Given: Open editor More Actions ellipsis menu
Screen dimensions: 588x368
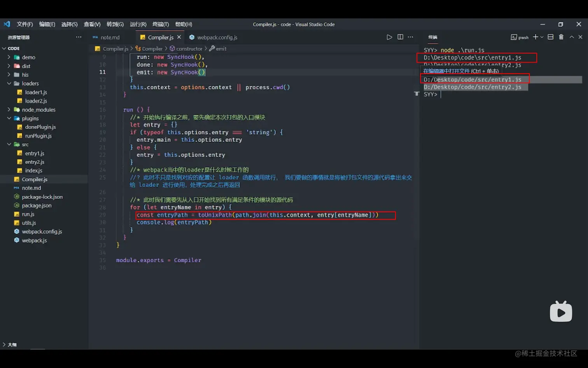Looking at the screenshot, I should pos(411,37).
